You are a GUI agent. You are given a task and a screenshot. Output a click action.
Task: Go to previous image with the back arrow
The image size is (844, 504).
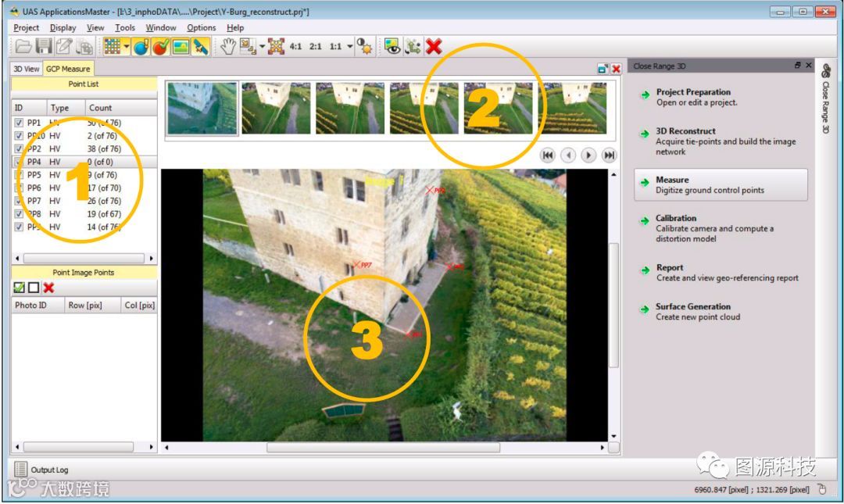568,155
